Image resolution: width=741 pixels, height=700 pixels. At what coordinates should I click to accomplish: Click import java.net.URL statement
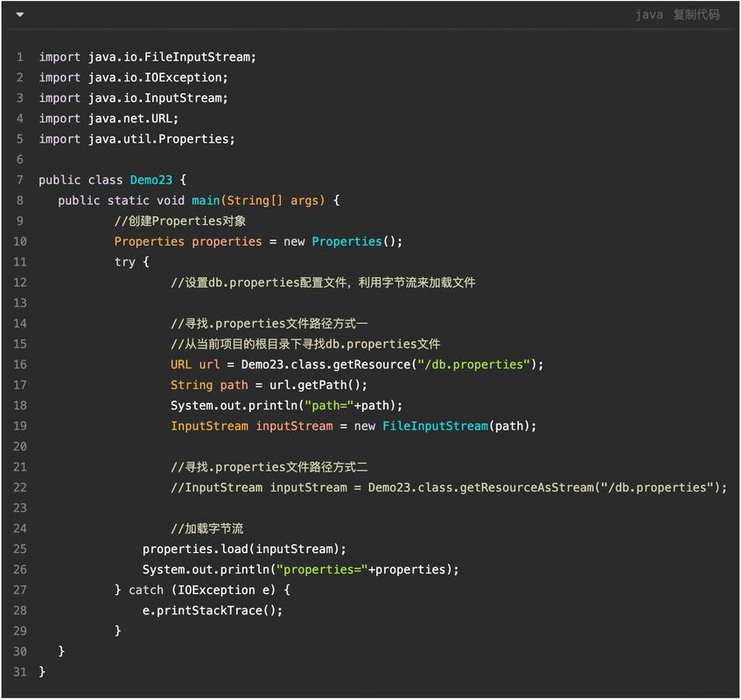tap(108, 119)
